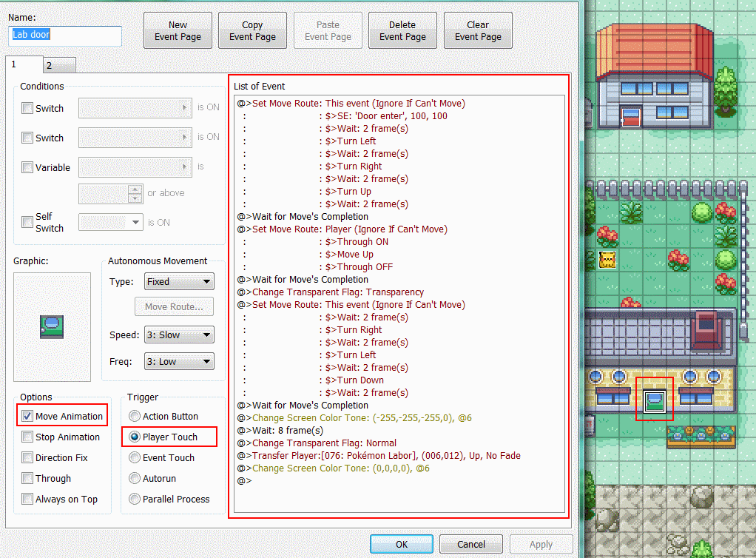Click the Cancel button
Viewport: 756px width, 558px height.
(x=471, y=544)
